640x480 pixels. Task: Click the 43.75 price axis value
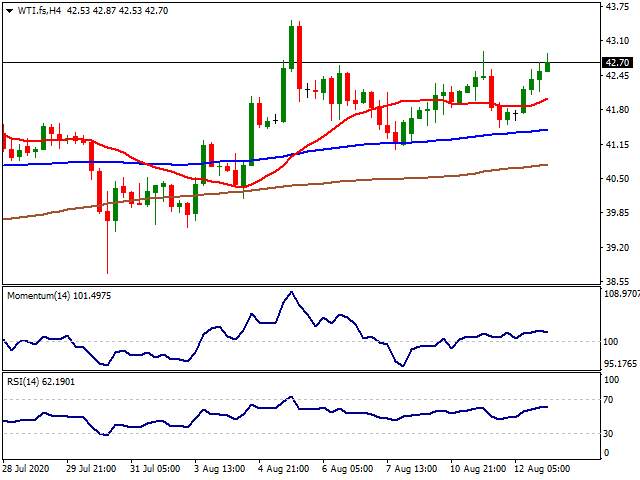[x=618, y=7]
